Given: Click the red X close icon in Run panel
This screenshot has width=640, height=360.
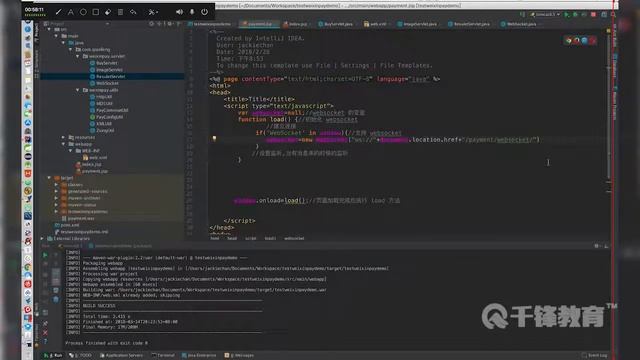Looking at the screenshot, I should [x=45, y=333].
